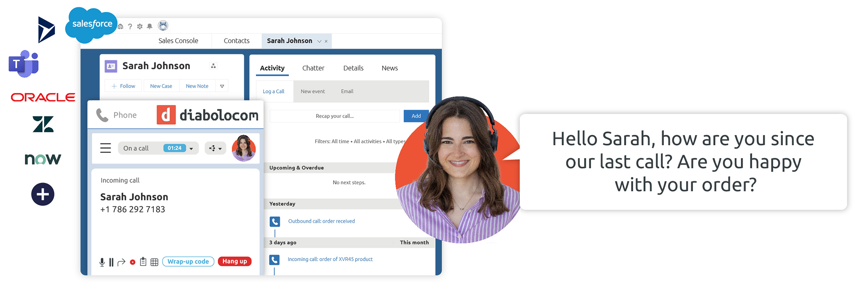Open the Astro user avatar menu
Viewport: 868px width, 291px height.
[x=163, y=26]
